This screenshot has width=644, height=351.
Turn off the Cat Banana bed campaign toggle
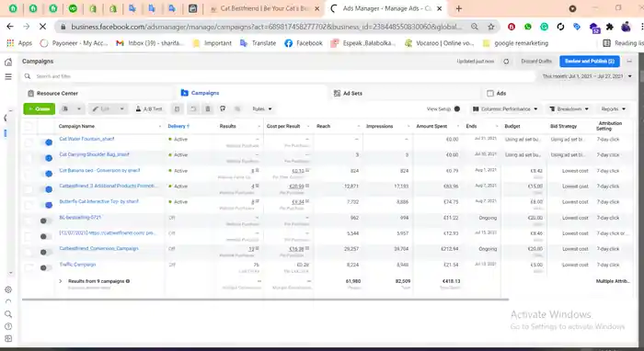pyautogui.click(x=46, y=174)
